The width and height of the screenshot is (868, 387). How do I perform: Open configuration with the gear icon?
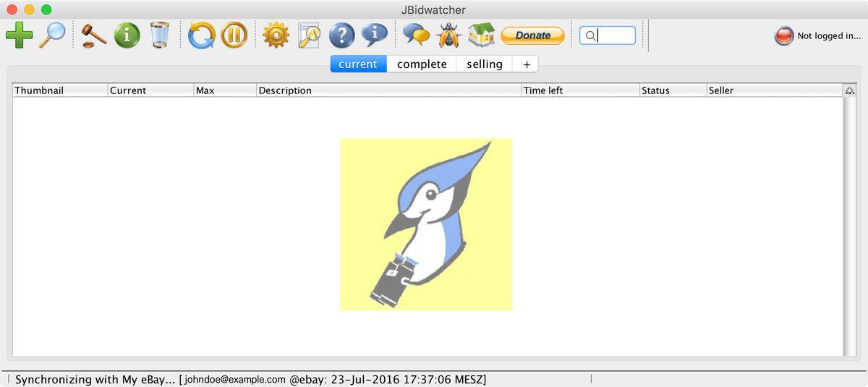pyautogui.click(x=276, y=35)
